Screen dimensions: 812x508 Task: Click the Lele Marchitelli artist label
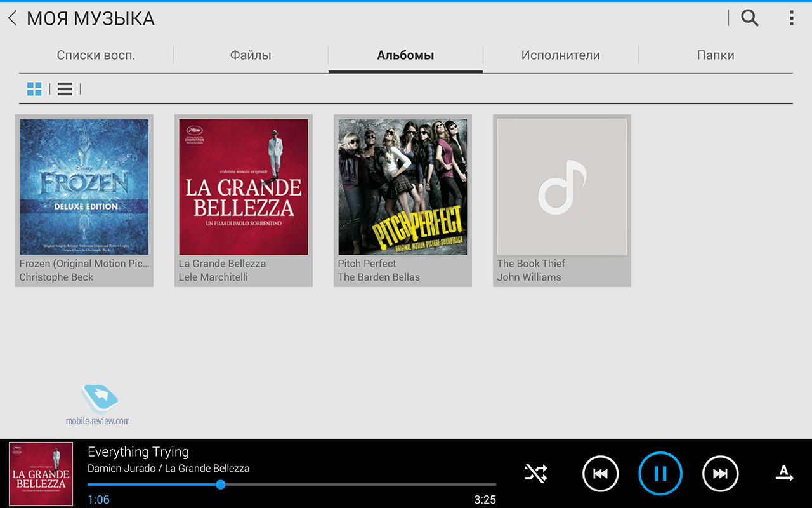pyautogui.click(x=213, y=277)
